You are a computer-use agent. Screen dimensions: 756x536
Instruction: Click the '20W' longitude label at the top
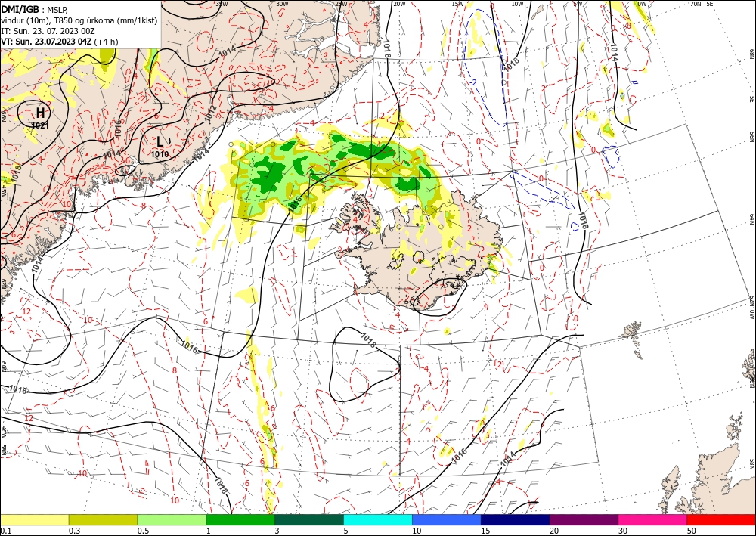point(399,4)
